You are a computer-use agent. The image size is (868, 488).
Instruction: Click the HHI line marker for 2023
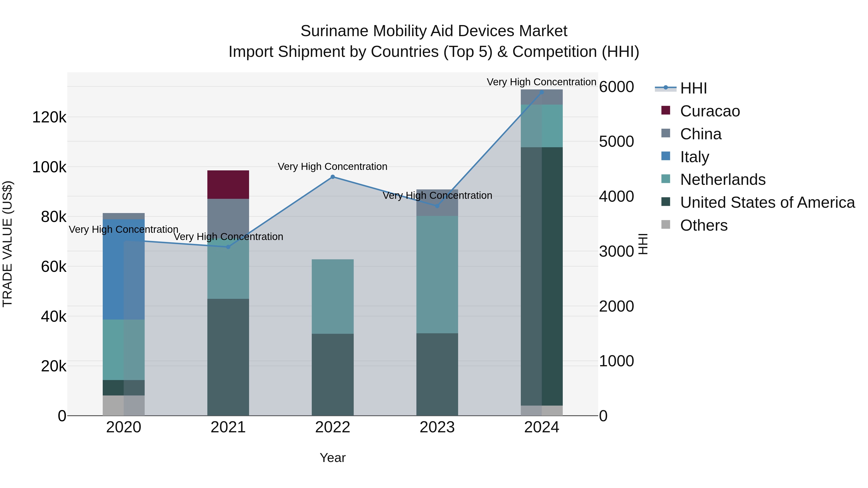(437, 206)
